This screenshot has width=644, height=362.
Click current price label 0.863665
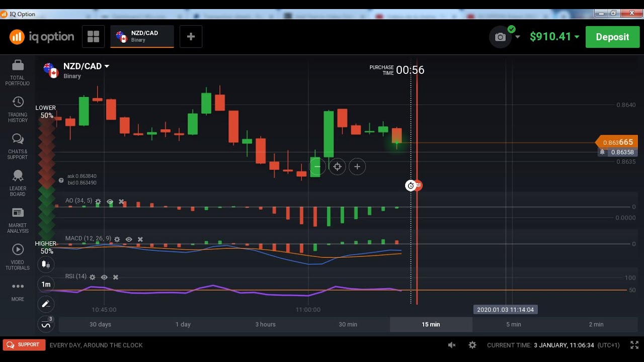[x=618, y=143]
